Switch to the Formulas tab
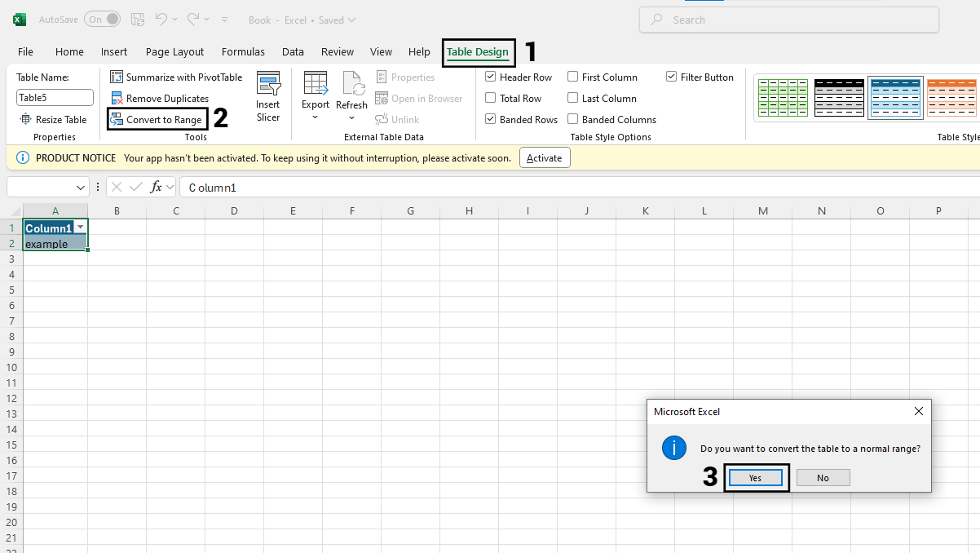980x553 pixels. 243,52
